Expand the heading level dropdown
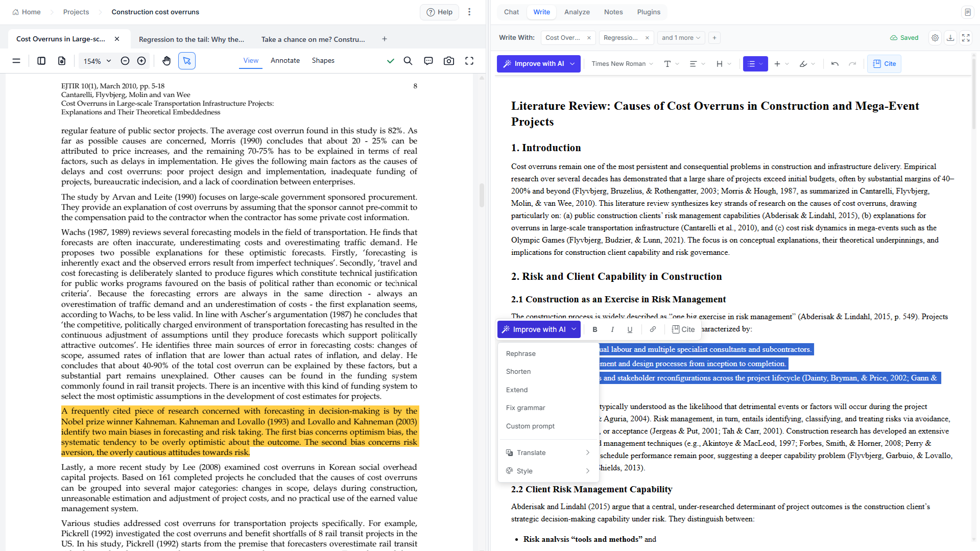The width and height of the screenshot is (980, 551). click(724, 64)
